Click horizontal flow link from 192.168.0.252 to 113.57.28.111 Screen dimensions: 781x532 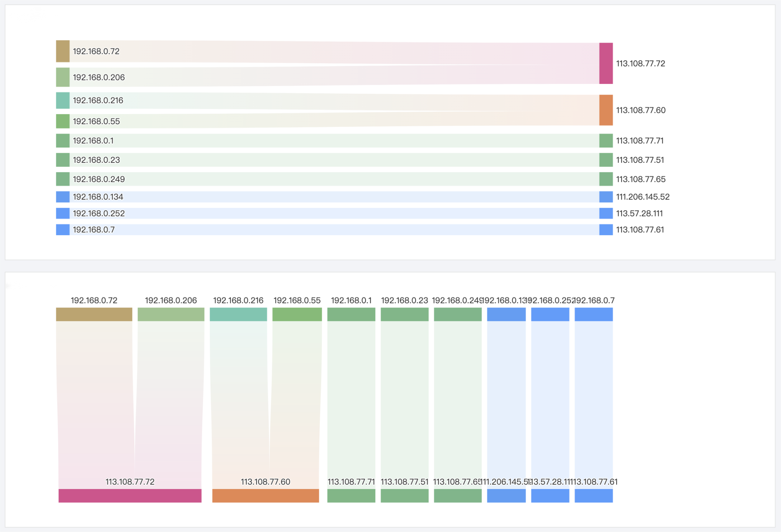point(332,213)
